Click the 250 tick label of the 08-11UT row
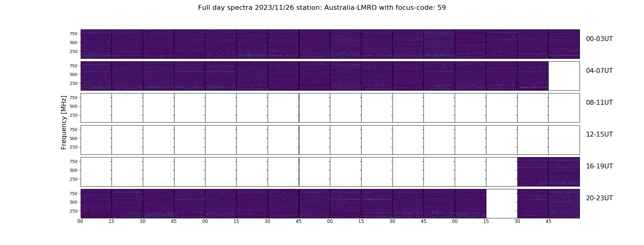The width and height of the screenshot is (644, 245). (x=74, y=115)
